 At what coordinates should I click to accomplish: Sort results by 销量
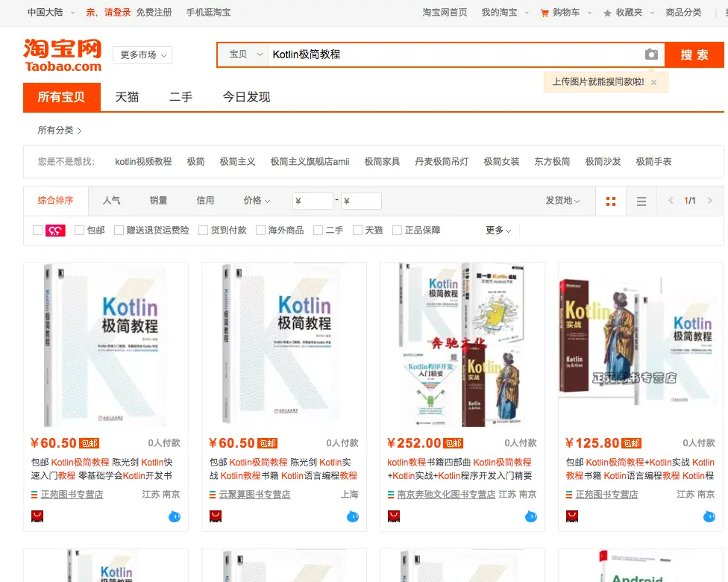pyautogui.click(x=158, y=200)
